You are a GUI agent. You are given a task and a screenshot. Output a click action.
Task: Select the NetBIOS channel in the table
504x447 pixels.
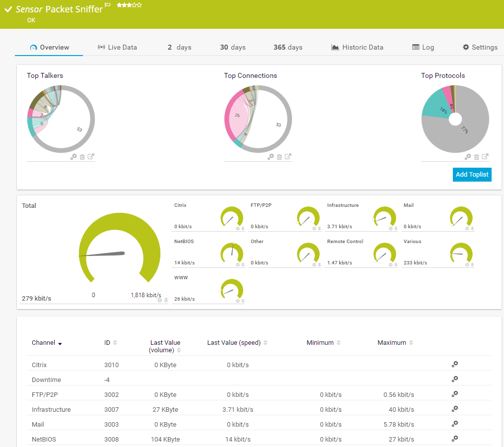coord(44,439)
